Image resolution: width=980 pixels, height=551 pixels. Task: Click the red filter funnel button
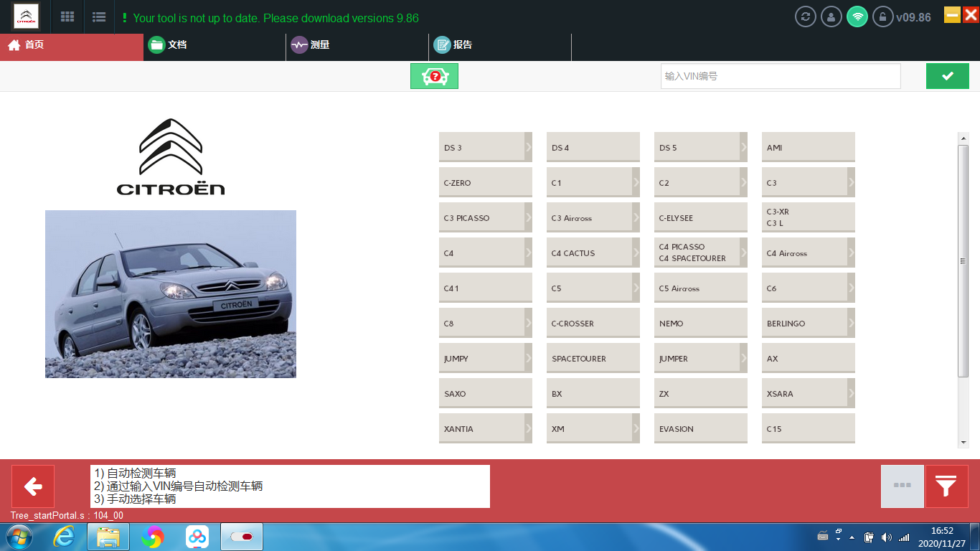[x=946, y=486]
